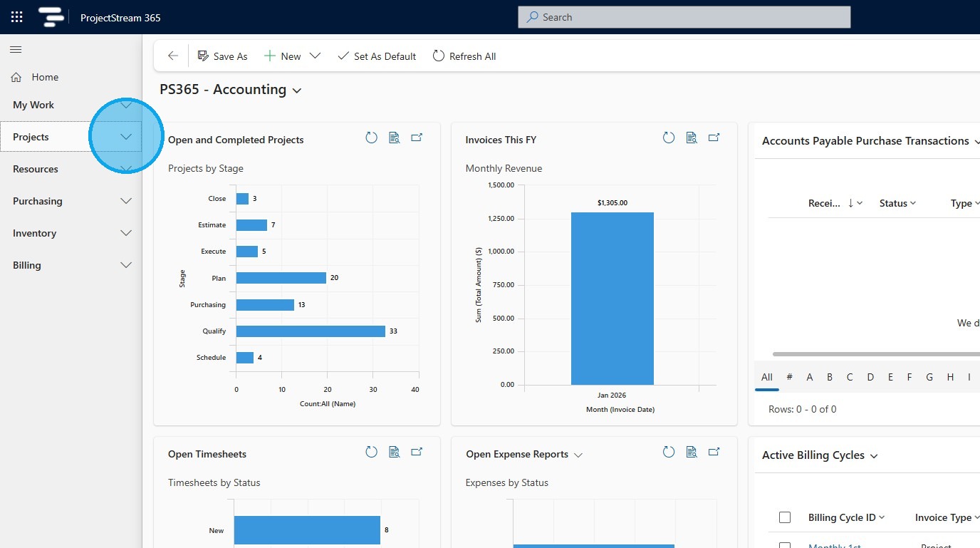Select the All alphabet filter tab
The width and height of the screenshot is (980, 548).
[766, 377]
